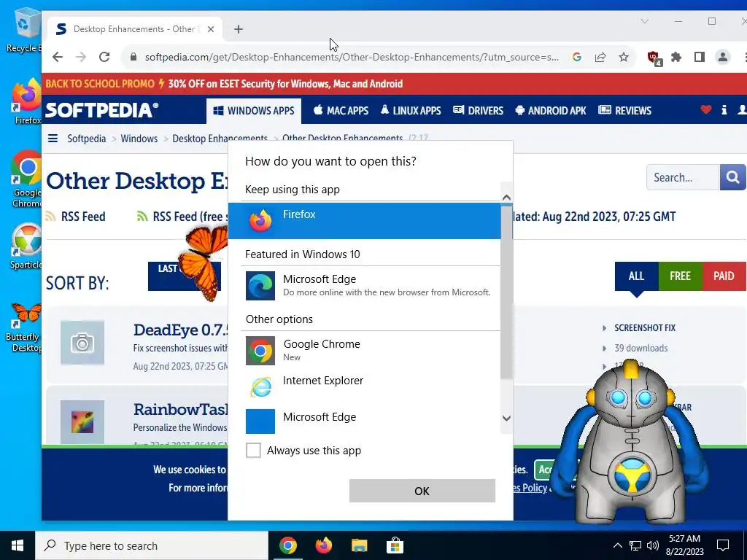
Task: Open the Linux Apps section
Action: point(411,111)
